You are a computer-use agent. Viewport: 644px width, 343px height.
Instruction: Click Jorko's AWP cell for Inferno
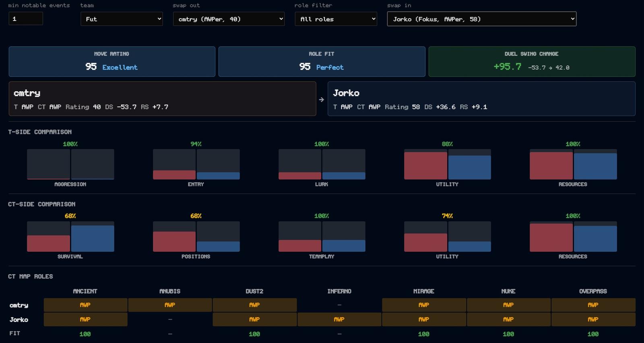[x=339, y=319]
